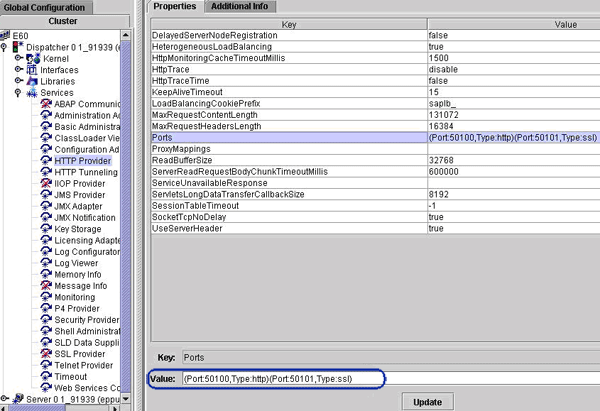Click the Key Storage service icon
The width and height of the screenshot is (600, 411).
tap(46, 228)
